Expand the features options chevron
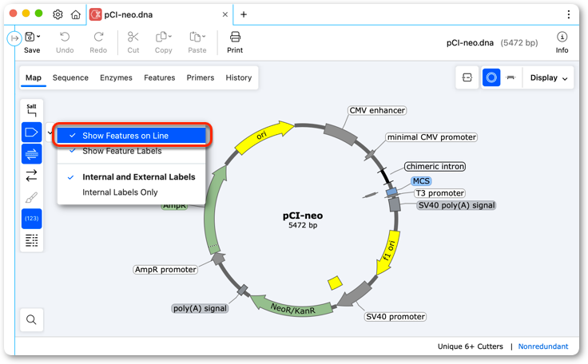The height and width of the screenshot is (364, 588). (50, 133)
